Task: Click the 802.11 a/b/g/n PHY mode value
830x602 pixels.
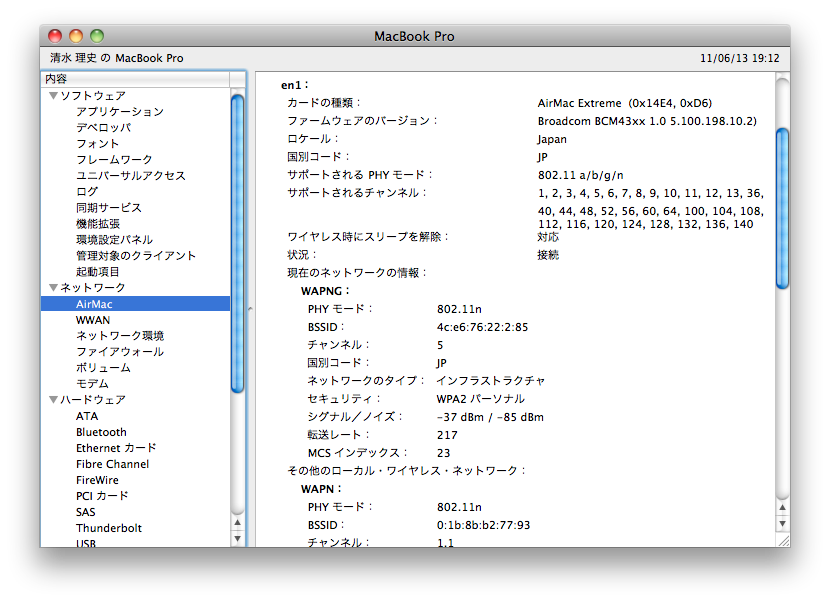Action: pos(581,175)
